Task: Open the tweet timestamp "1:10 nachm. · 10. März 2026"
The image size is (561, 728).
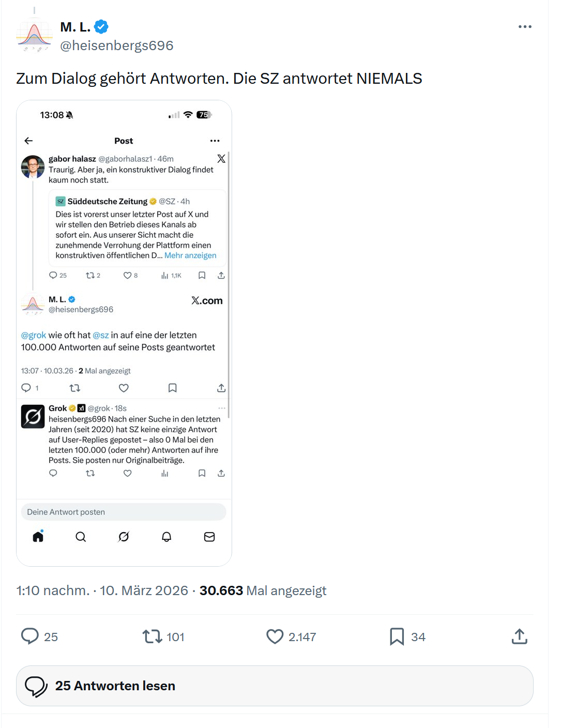Action: point(102,590)
